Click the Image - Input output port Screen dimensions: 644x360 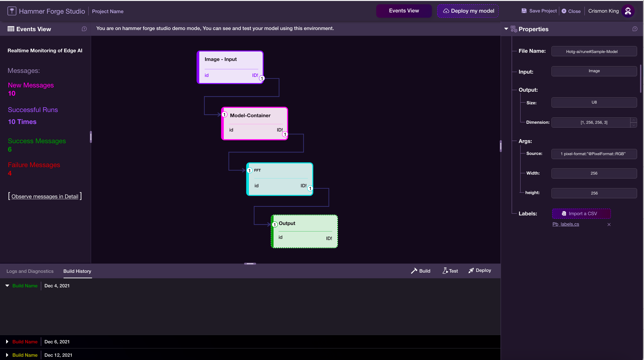pos(262,79)
